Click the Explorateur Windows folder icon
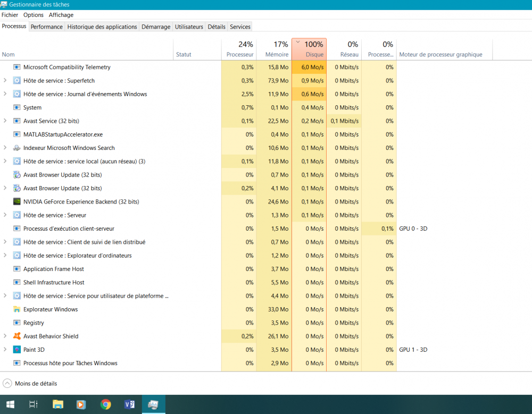532x414 pixels. point(16,309)
